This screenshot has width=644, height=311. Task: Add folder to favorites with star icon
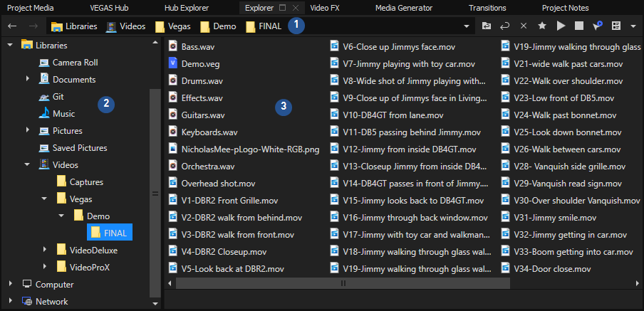tap(542, 26)
